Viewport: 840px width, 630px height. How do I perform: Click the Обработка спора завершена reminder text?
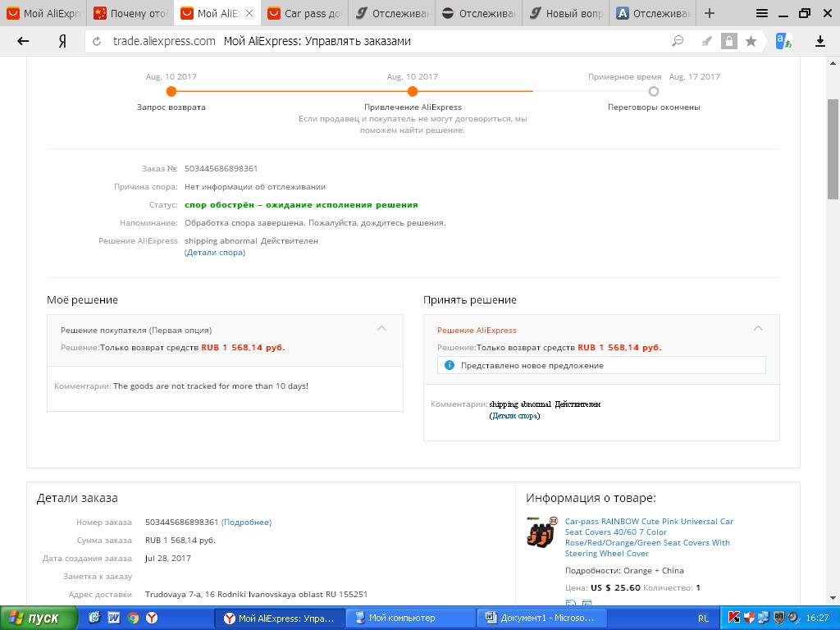pyautogui.click(x=315, y=223)
